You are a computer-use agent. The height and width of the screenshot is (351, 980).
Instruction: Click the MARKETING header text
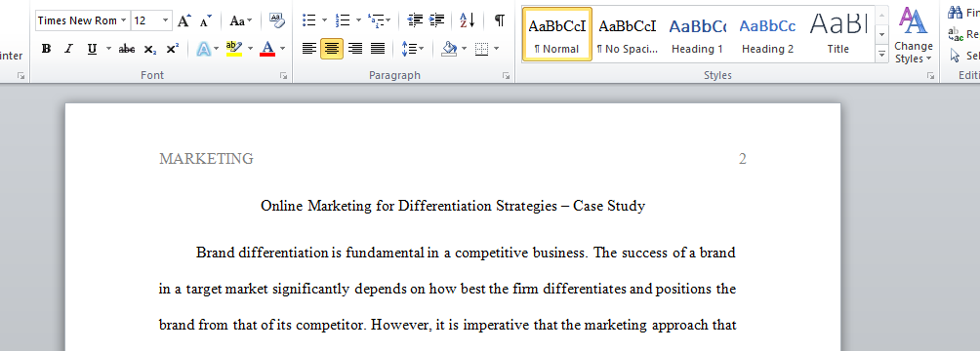[x=206, y=159]
